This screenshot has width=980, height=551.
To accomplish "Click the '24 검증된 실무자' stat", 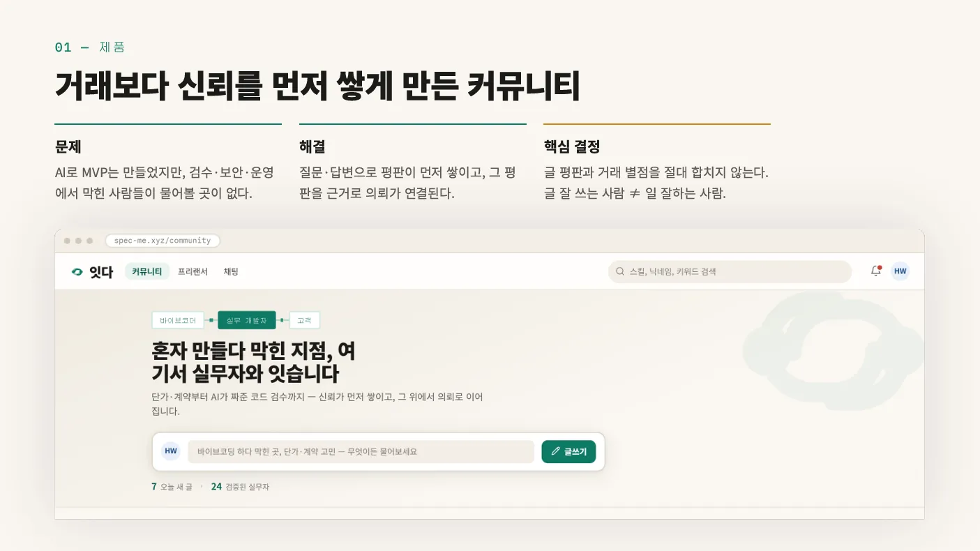I will pyautogui.click(x=240, y=487).
